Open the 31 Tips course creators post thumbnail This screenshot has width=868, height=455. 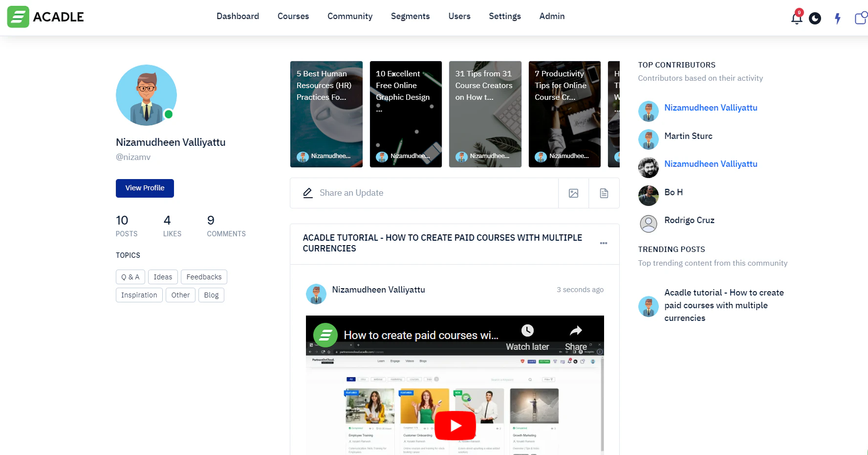coord(485,114)
